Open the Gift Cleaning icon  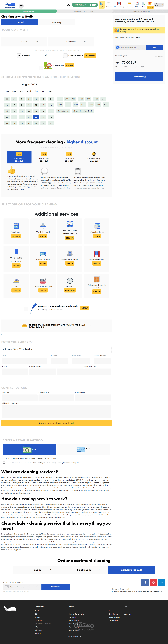pos(150,5)
